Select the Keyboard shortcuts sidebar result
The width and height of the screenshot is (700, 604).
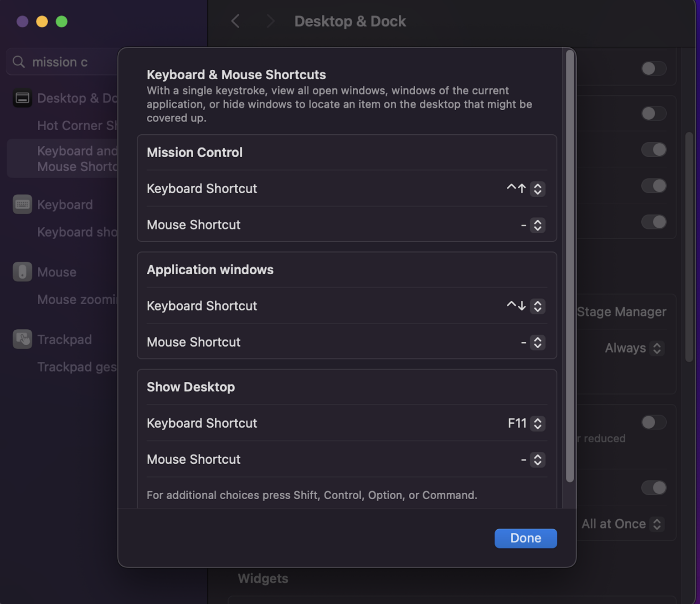point(76,232)
